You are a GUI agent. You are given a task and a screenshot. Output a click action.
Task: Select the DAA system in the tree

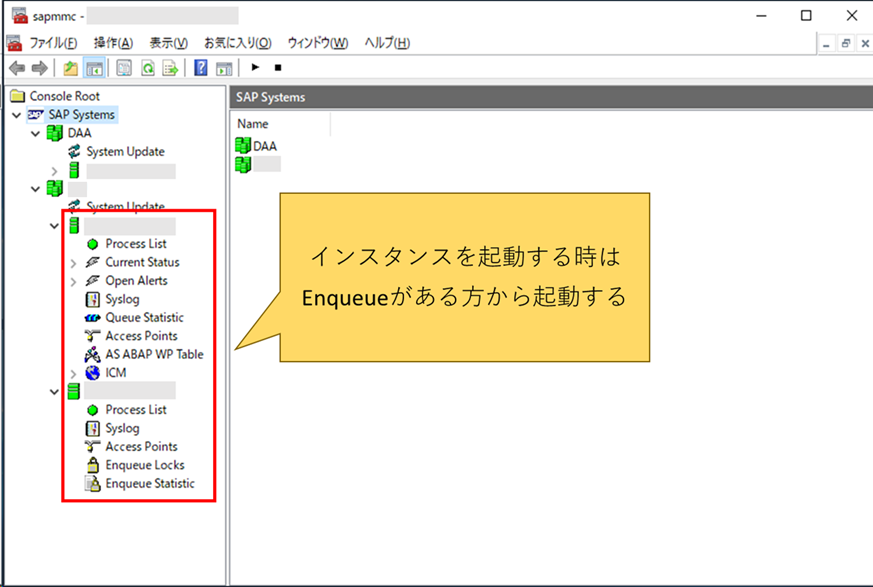point(80,133)
